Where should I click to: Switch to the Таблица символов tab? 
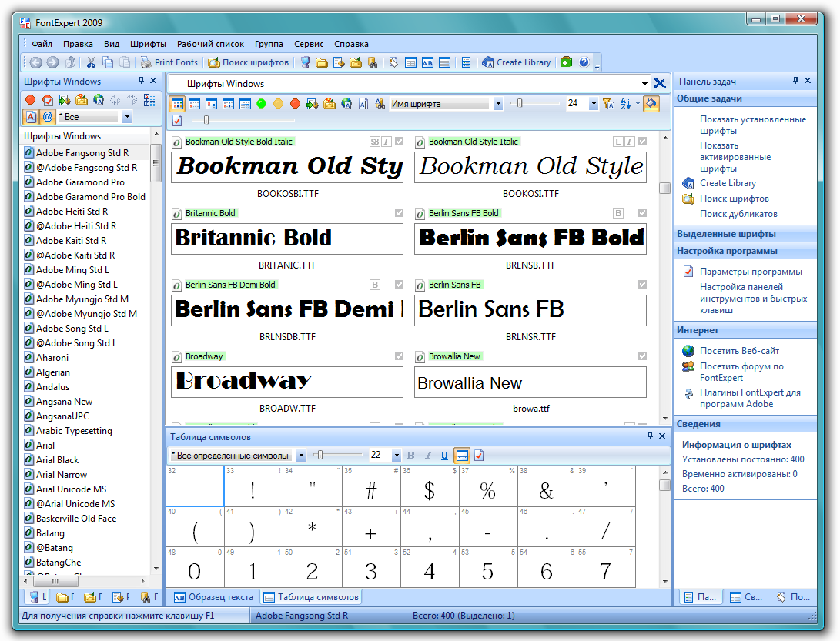(x=311, y=597)
